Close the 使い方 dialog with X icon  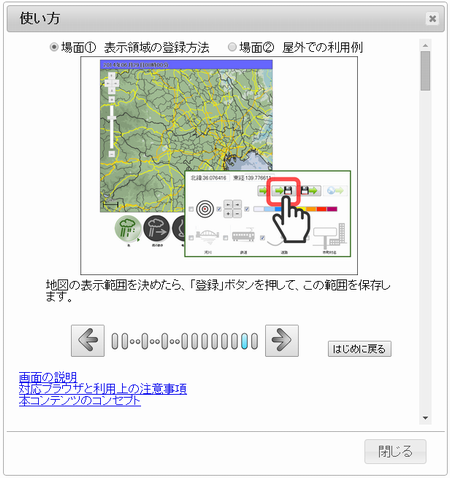point(432,18)
